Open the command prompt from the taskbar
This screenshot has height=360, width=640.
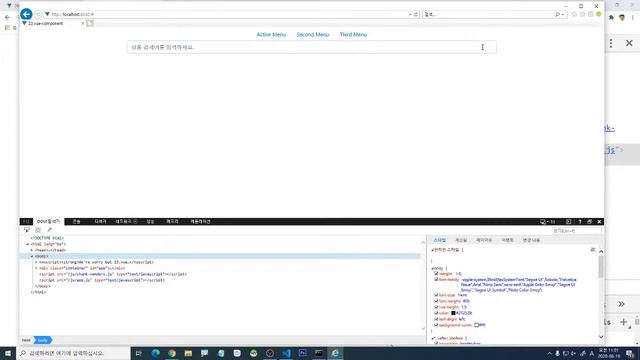click(x=319, y=353)
